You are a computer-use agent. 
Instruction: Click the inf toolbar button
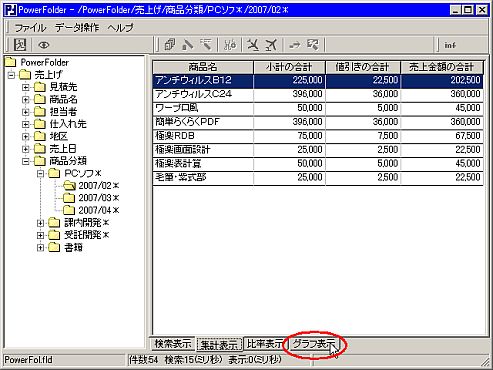[450, 45]
